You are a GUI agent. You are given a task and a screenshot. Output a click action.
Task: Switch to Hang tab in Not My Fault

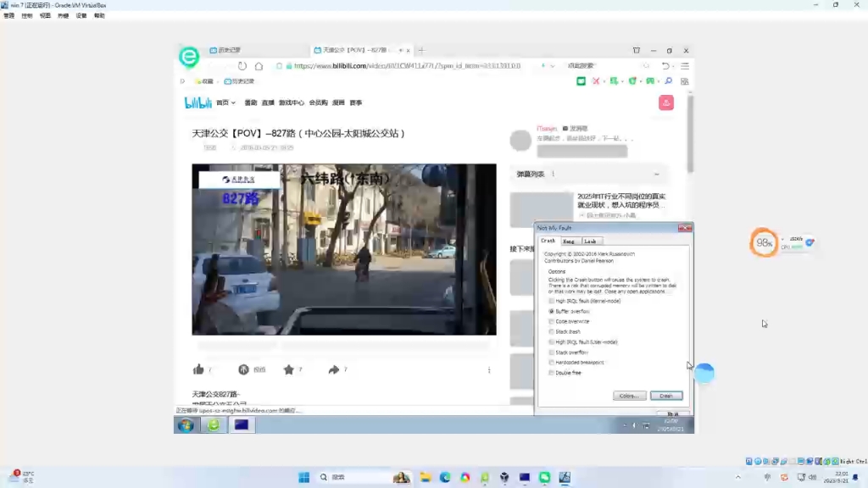point(569,241)
